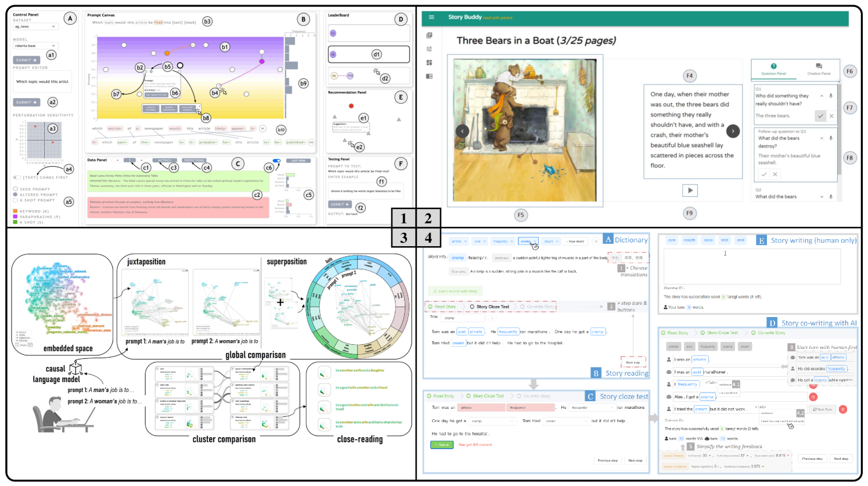This screenshot has width=868, height=486.
Task: Click the bottom sidebar panel icon in Story Buddy
Action: [x=429, y=76]
